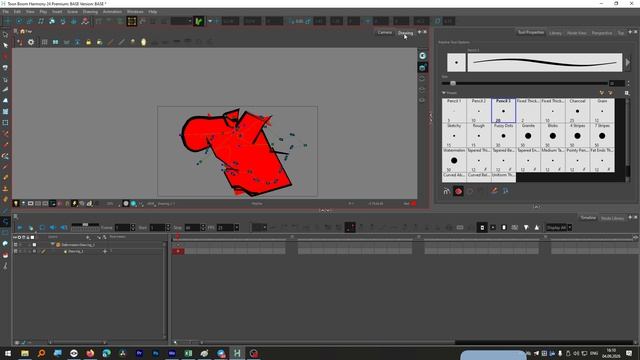Select the Pencil 1 brush preset
Screen dimensions: 640x360
click(454, 111)
